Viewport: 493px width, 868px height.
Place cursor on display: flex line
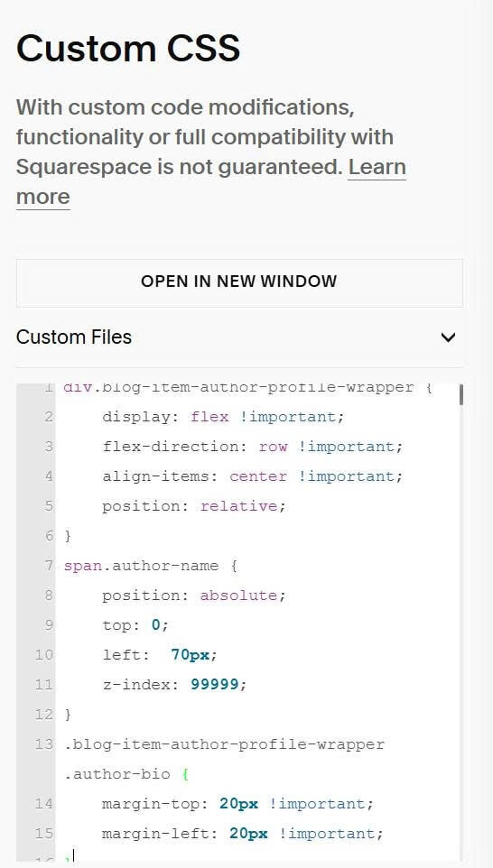[x=223, y=417]
